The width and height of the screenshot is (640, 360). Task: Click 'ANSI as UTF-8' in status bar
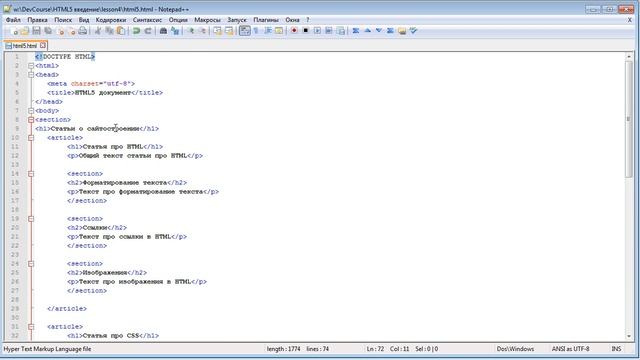[x=571, y=349]
